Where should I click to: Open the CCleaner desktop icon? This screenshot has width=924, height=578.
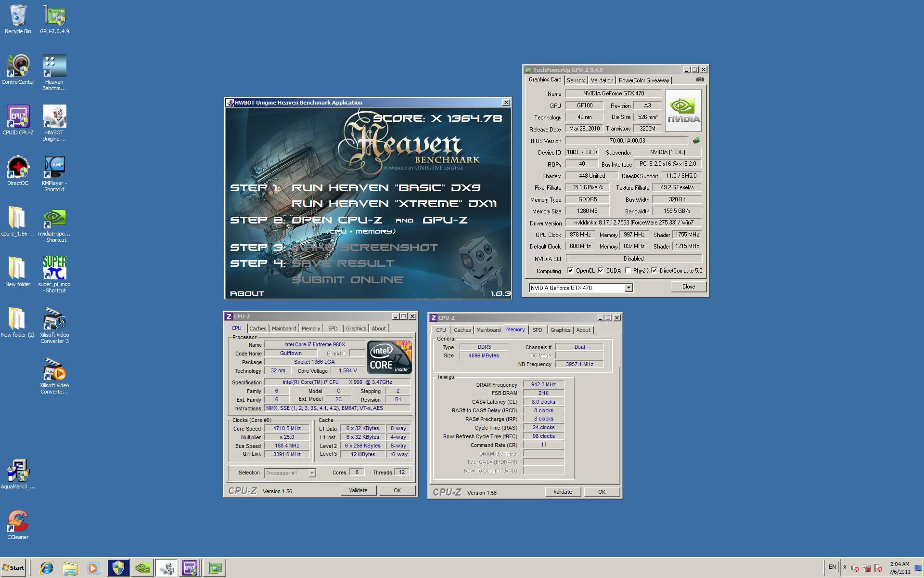point(18,525)
